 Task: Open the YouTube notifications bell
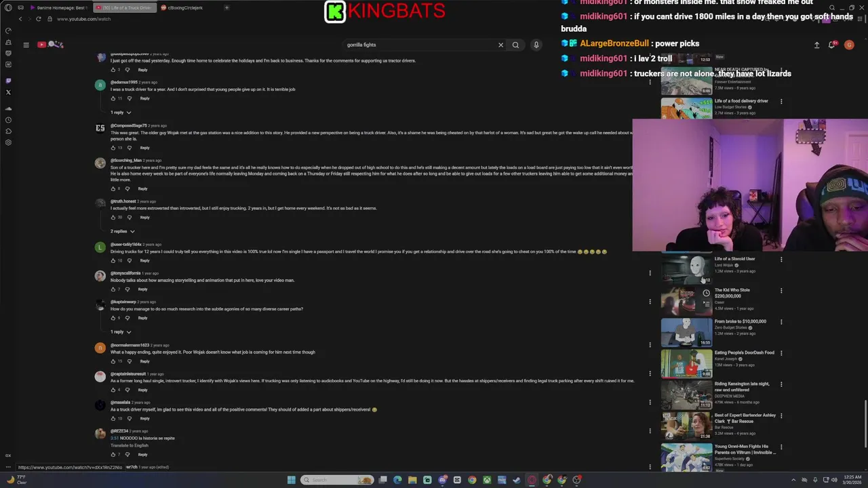click(x=832, y=45)
